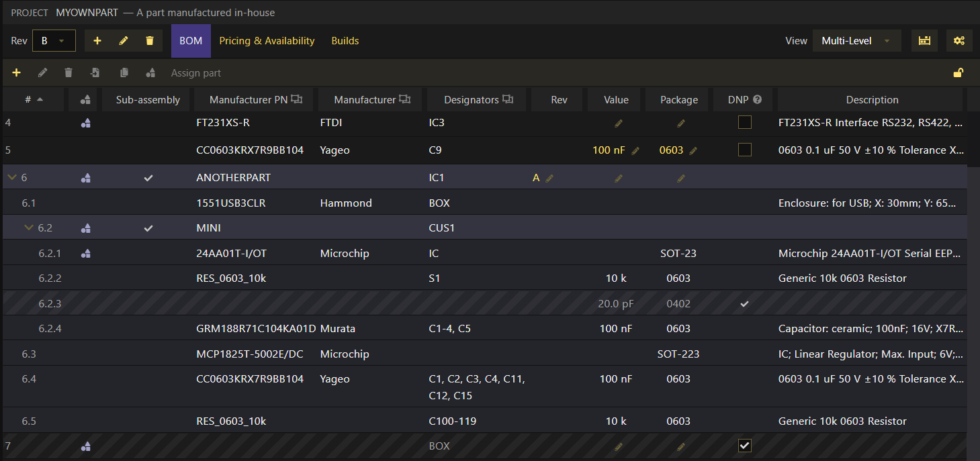
Task: Click the value pencil on row 7
Action: click(x=619, y=446)
